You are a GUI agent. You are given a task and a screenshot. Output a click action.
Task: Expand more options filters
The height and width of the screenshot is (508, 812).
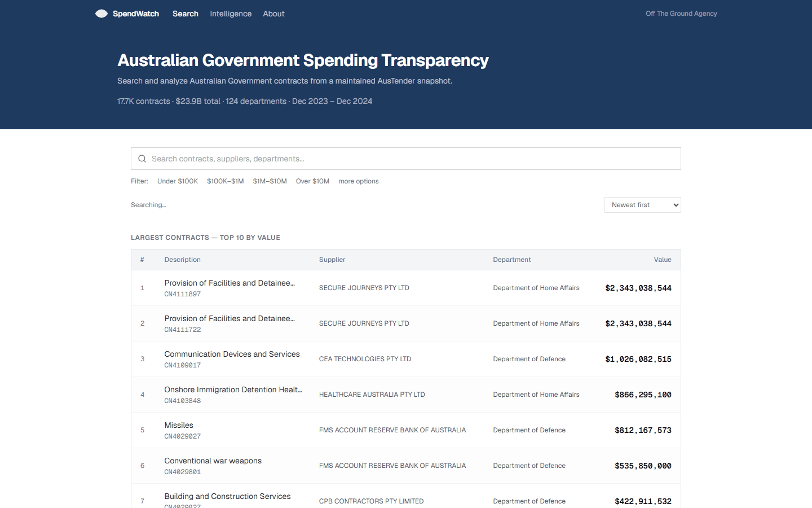[359, 181]
